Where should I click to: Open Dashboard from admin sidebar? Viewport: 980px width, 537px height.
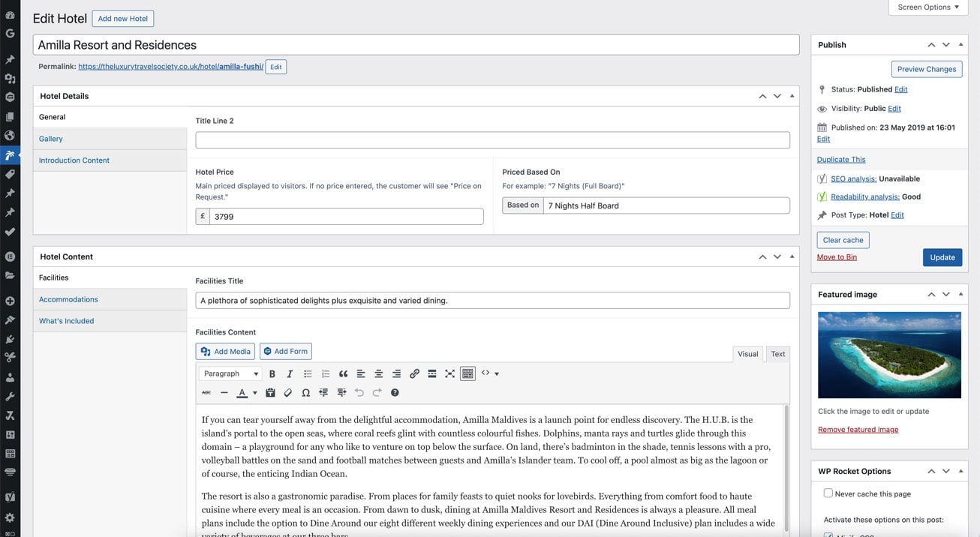click(10, 15)
